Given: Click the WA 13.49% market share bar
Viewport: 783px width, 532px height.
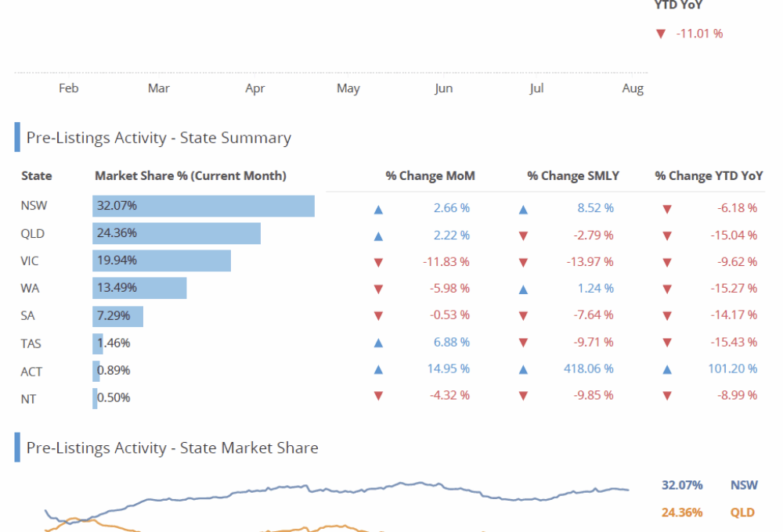Looking at the screenshot, I should [139, 288].
